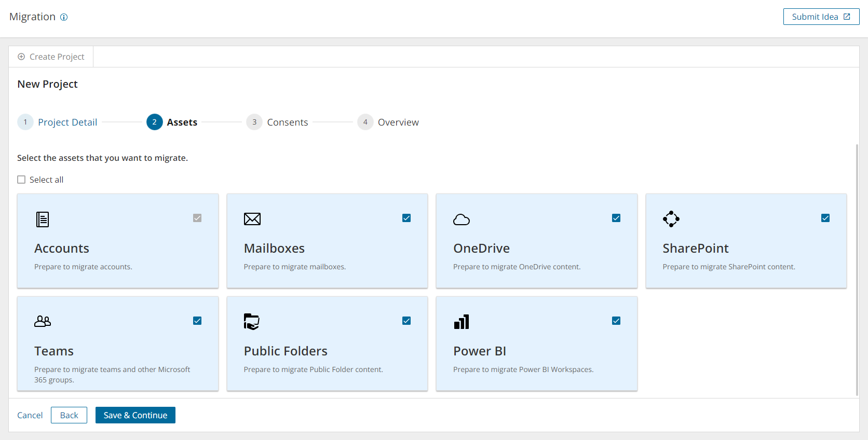Go to Project Detail step
Screen dimensions: 868x440
(67, 122)
